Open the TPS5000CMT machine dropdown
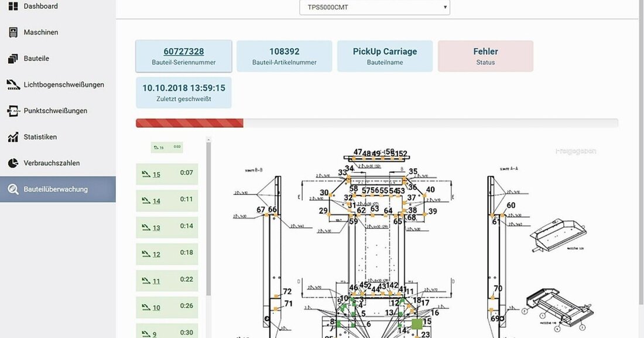Viewport: 644px width, 338px height. (375, 7)
